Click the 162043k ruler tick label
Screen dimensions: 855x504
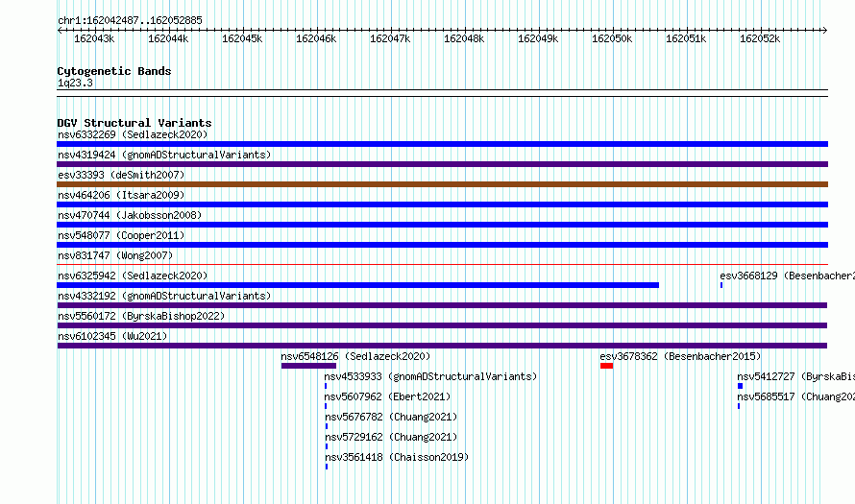94,38
